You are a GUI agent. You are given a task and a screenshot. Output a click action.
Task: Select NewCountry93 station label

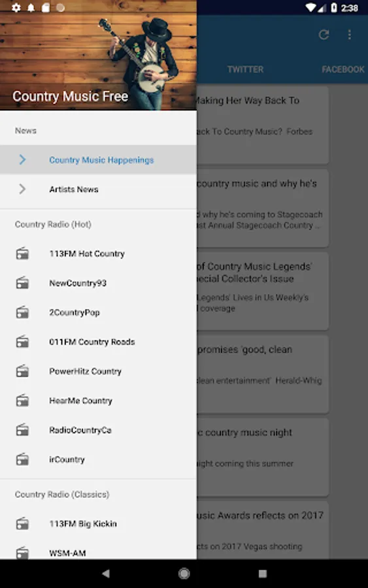coord(78,283)
